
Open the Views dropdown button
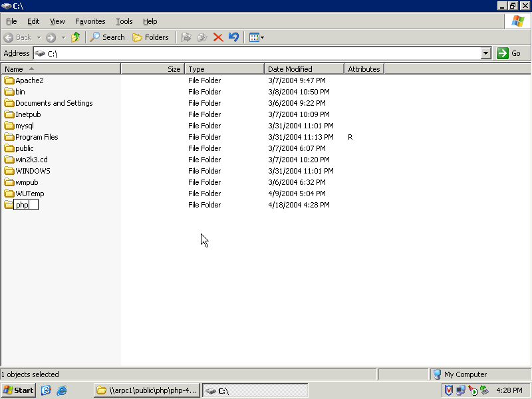pyautogui.click(x=257, y=37)
